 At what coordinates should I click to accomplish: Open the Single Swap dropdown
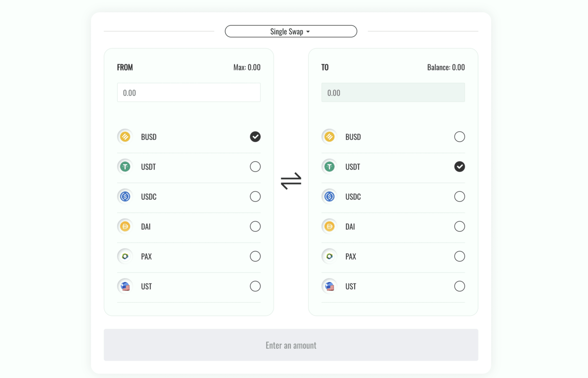291,31
